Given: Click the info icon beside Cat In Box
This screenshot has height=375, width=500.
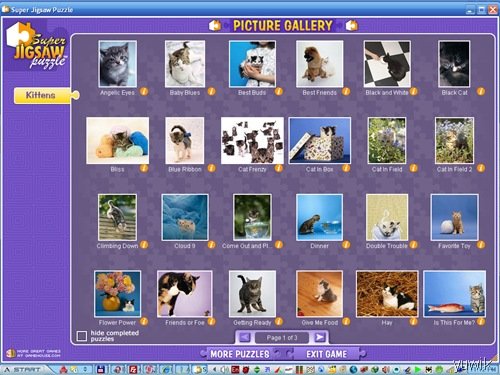Looking at the screenshot, I should pos(346,168).
